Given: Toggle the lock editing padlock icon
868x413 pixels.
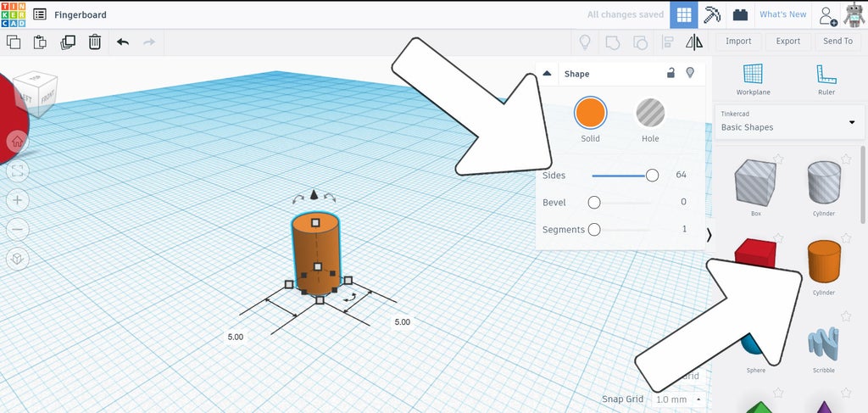Looking at the screenshot, I should point(670,73).
